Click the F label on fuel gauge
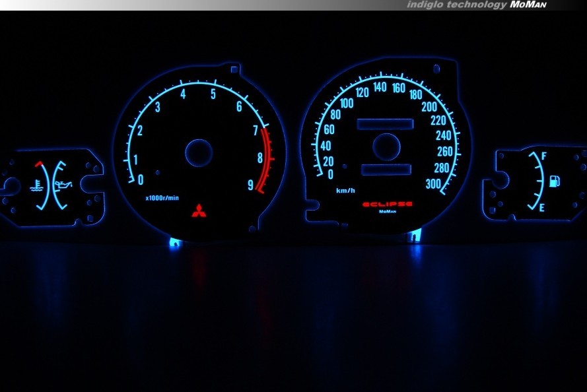Screen dimensions: 587x392 [x=543, y=156]
